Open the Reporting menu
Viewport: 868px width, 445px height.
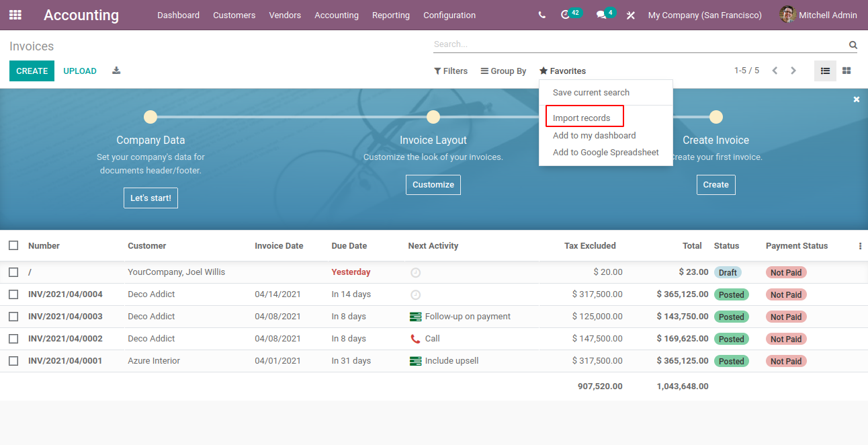[391, 15]
